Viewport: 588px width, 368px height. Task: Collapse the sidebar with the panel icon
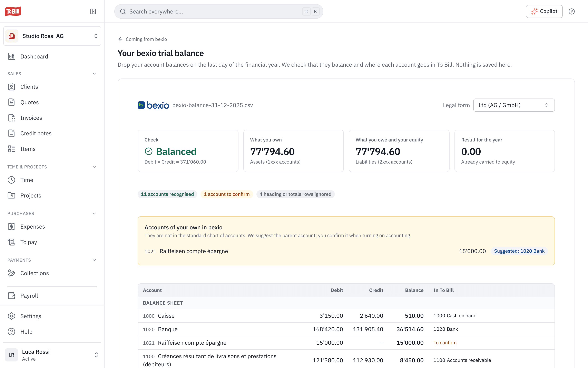[93, 11]
